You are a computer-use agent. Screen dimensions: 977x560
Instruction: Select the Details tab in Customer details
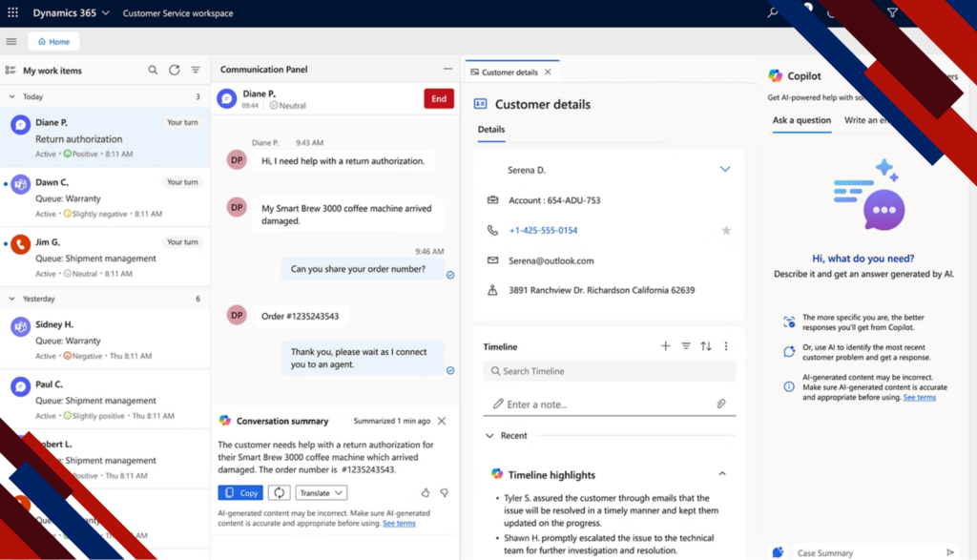coord(489,130)
